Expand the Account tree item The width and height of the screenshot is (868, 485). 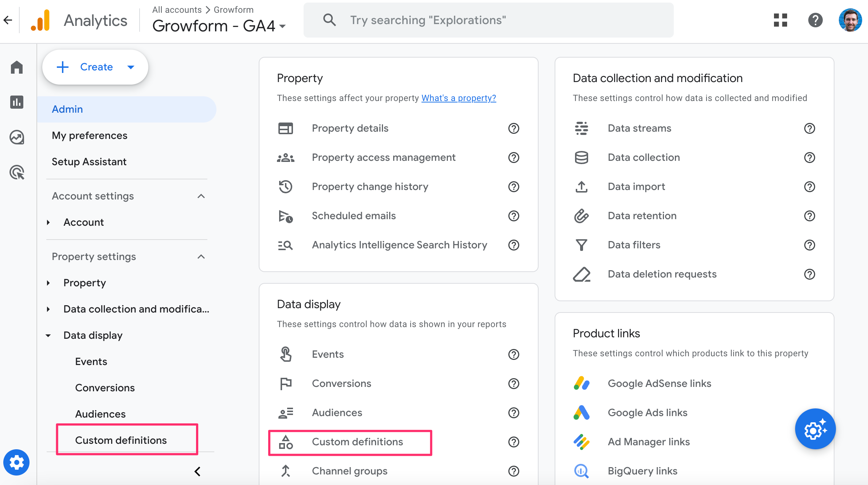48,222
